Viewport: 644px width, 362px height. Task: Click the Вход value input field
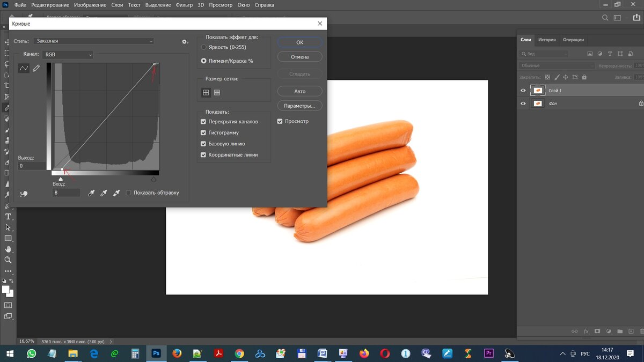[67, 193]
